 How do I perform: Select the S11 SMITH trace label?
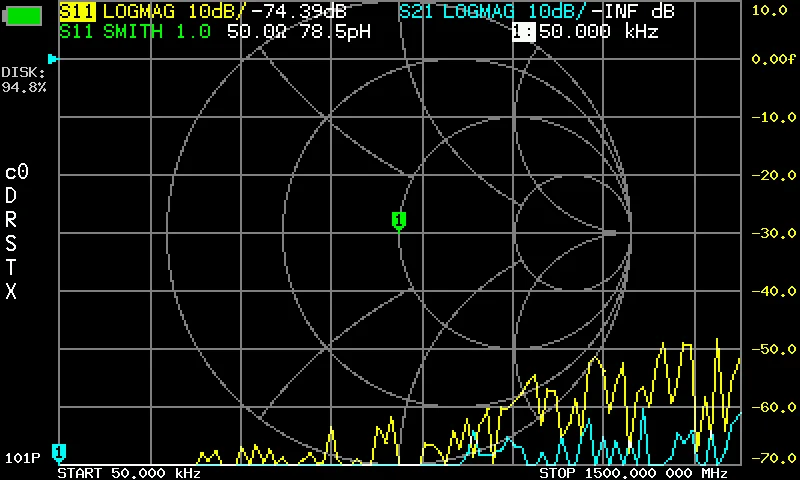click(135, 32)
